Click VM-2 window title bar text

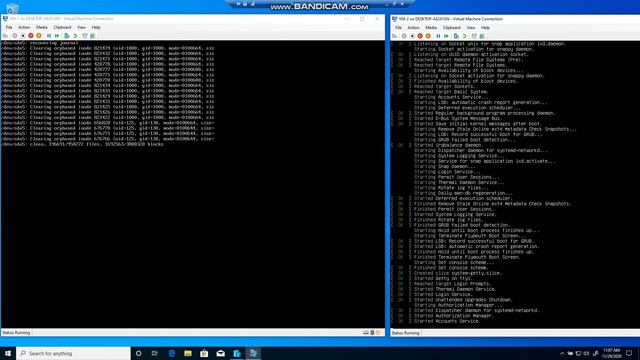click(451, 19)
